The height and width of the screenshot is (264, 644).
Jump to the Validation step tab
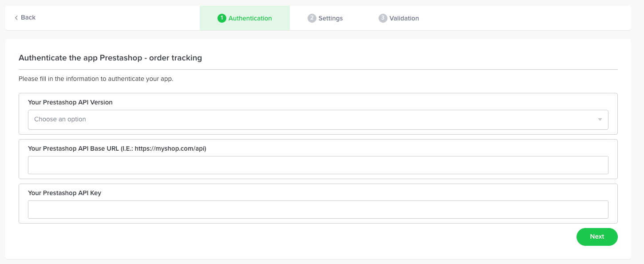pos(404,18)
